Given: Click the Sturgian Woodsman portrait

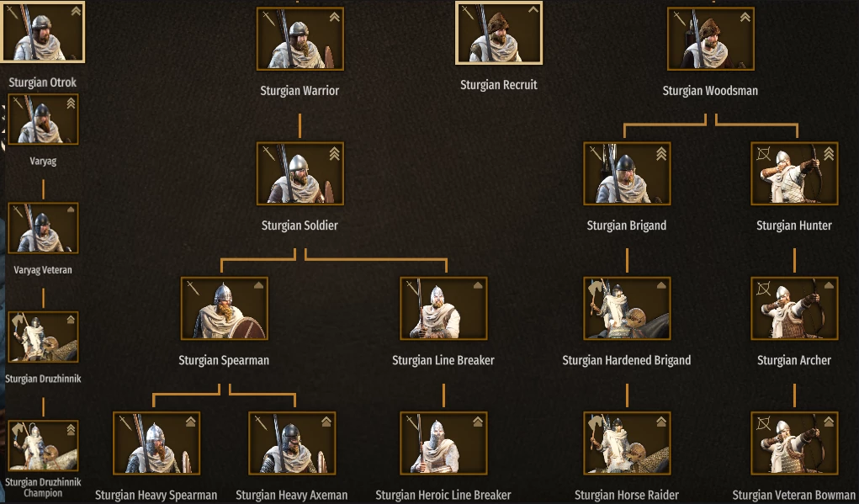Looking at the screenshot, I should (711, 39).
